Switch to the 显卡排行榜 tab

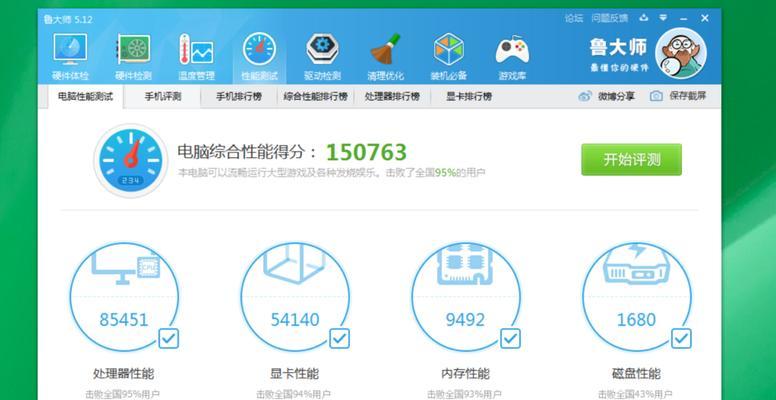(469, 97)
